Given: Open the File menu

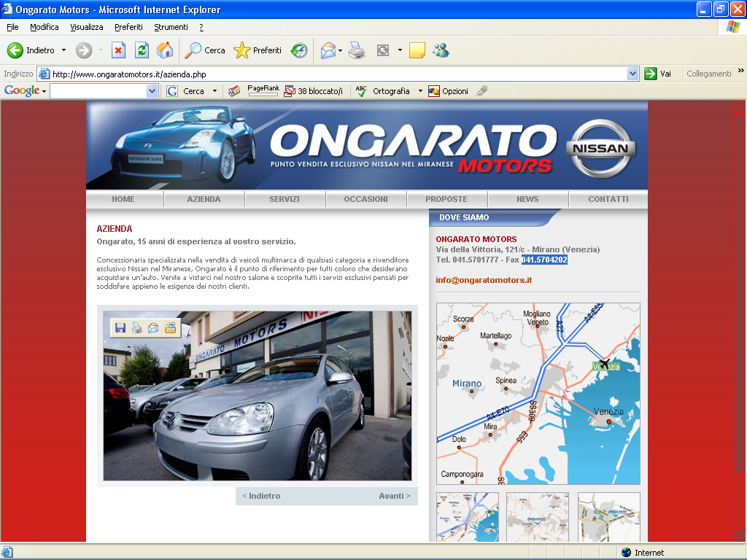Looking at the screenshot, I should pos(12,27).
